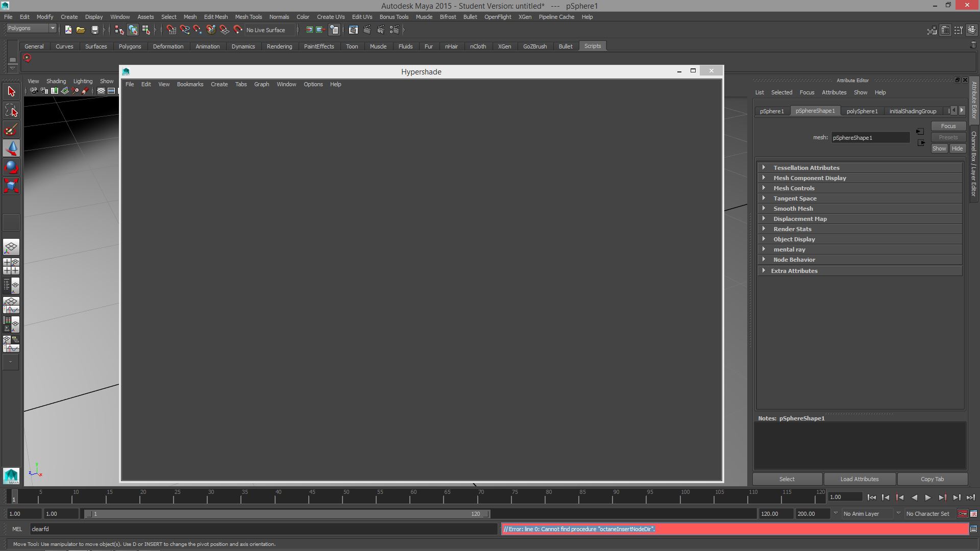Toggle snap to curves
The width and height of the screenshot is (980, 551).
pos(184,30)
